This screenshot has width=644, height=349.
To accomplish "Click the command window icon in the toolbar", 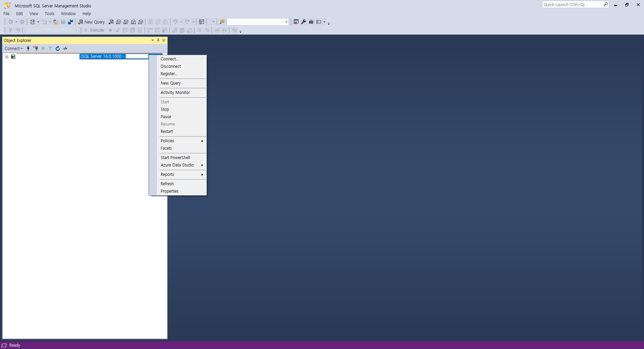I will pos(319,22).
